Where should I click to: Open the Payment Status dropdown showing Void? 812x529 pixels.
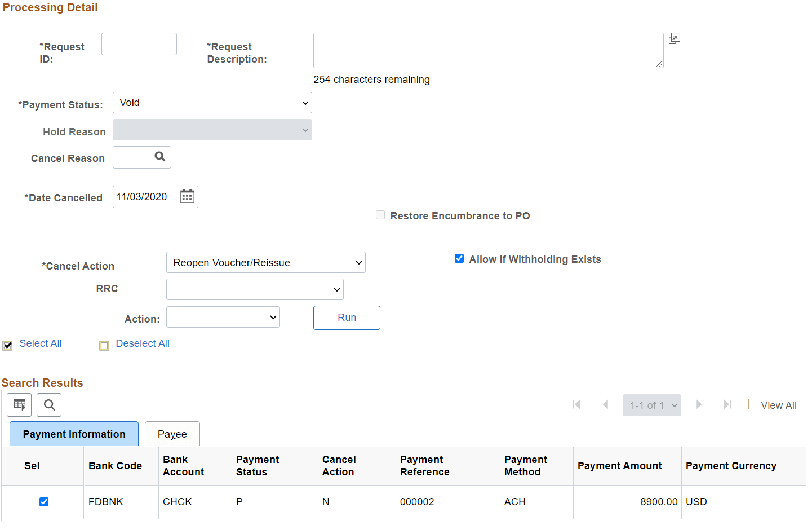pos(212,102)
